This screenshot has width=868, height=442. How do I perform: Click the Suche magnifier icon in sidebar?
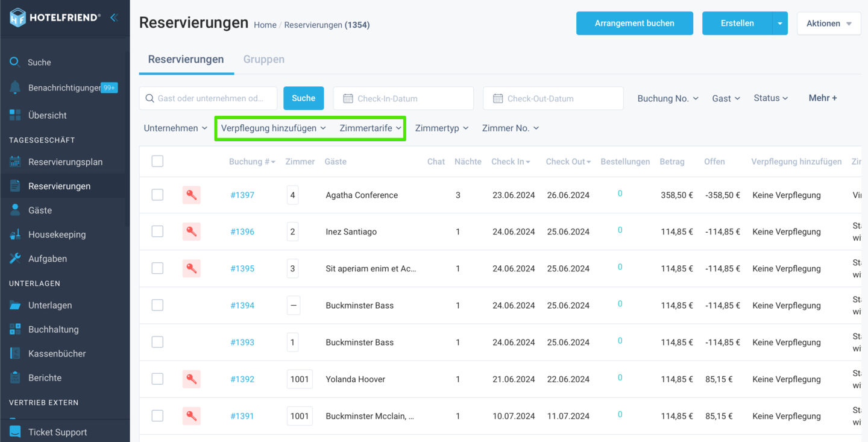click(15, 62)
